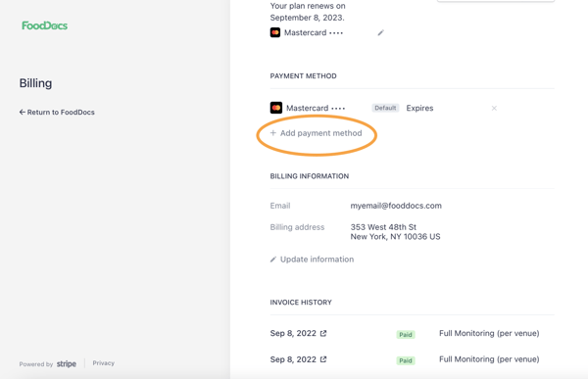The width and height of the screenshot is (588, 379).
Task: Click the Stripe logo in footer
Action: point(67,363)
